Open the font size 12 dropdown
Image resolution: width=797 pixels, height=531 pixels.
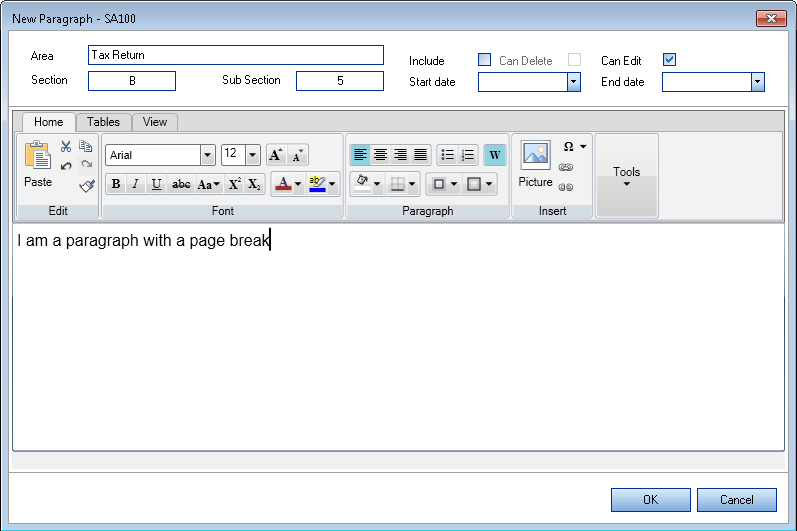tap(252, 155)
